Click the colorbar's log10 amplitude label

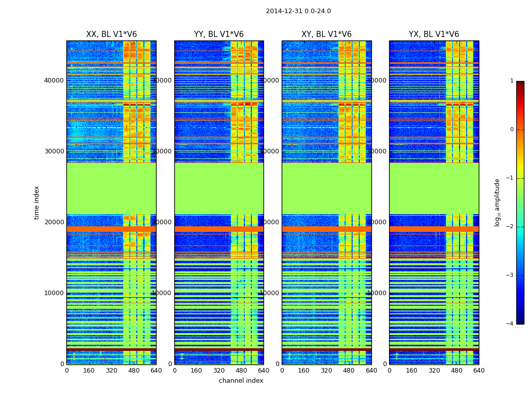click(x=497, y=202)
